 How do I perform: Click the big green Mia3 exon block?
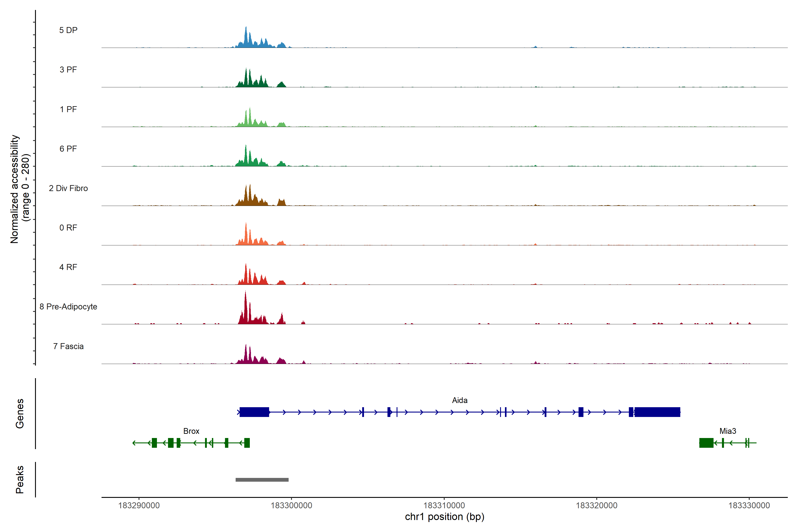[x=706, y=443]
